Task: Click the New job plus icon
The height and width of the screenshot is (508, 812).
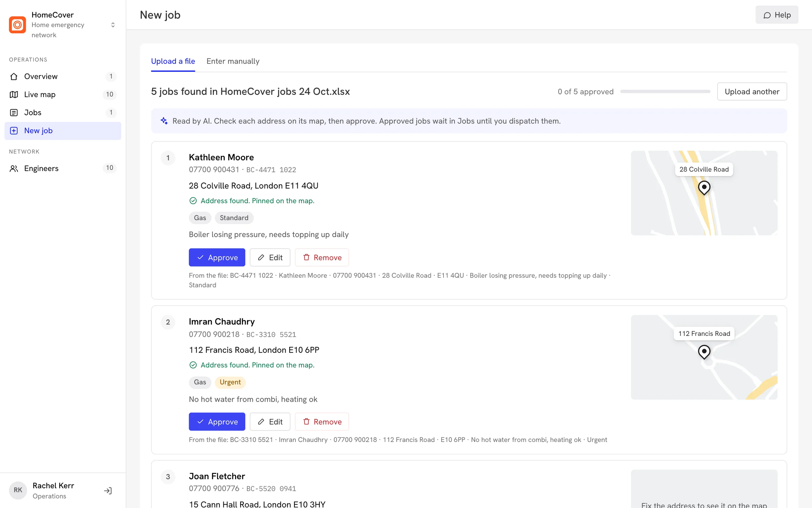Action: click(14, 131)
